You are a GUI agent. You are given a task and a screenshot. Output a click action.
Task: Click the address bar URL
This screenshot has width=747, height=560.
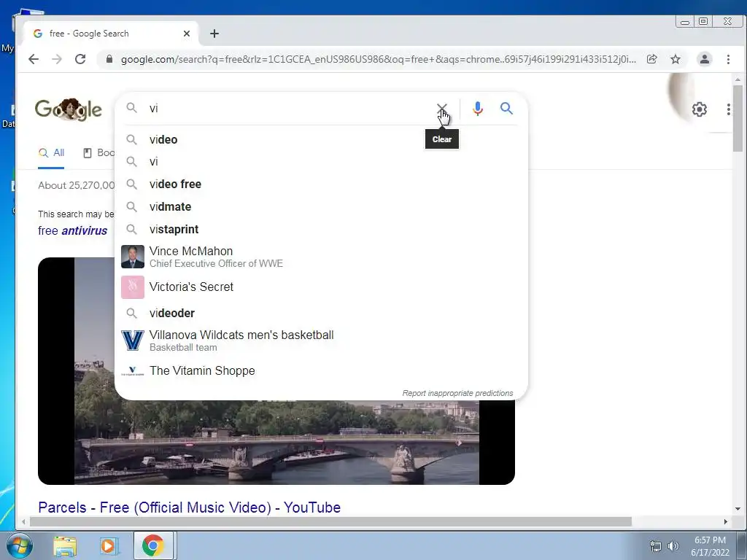click(x=379, y=59)
